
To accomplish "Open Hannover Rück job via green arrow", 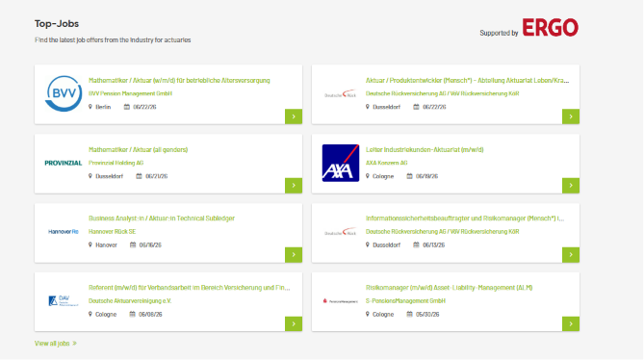I will [294, 255].
